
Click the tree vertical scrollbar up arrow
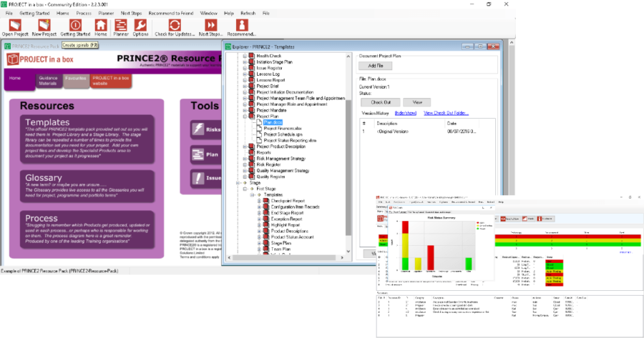(348, 56)
